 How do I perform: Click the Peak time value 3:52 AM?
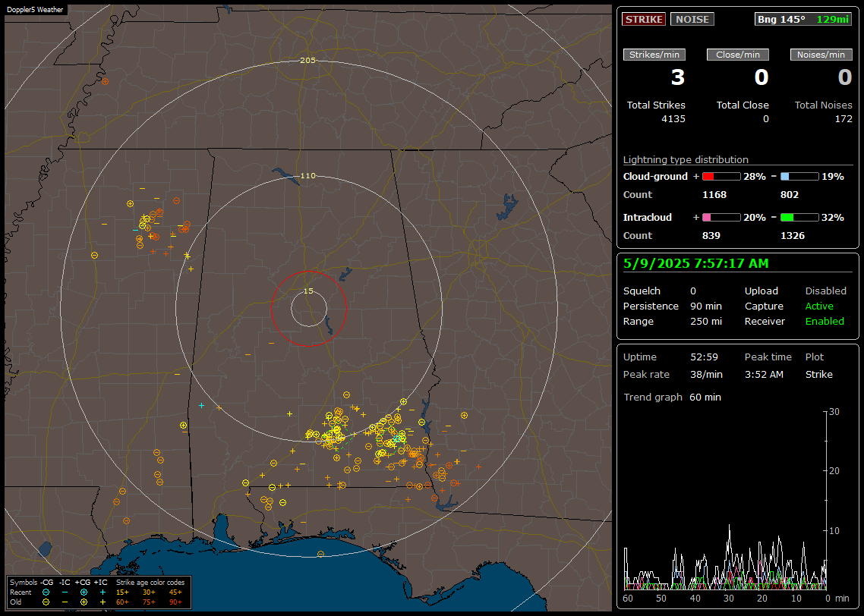click(764, 374)
